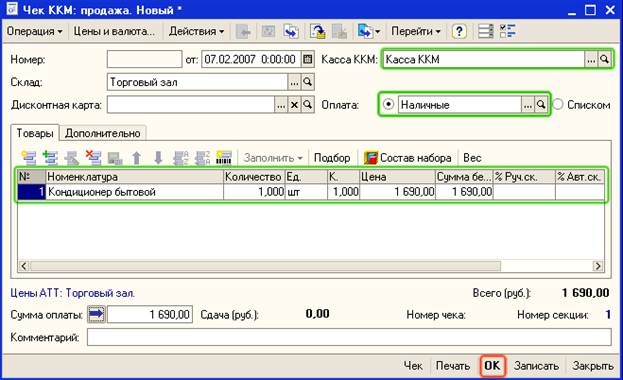
Task: Click the horizontal scrollbar thumb of the table
Action: click(265, 266)
